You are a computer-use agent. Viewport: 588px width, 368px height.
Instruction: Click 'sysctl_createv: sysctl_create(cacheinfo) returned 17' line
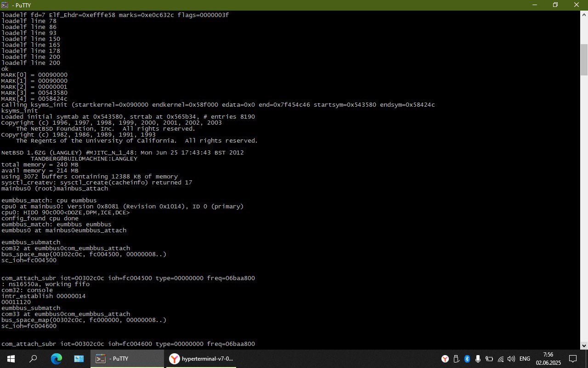coord(97,183)
